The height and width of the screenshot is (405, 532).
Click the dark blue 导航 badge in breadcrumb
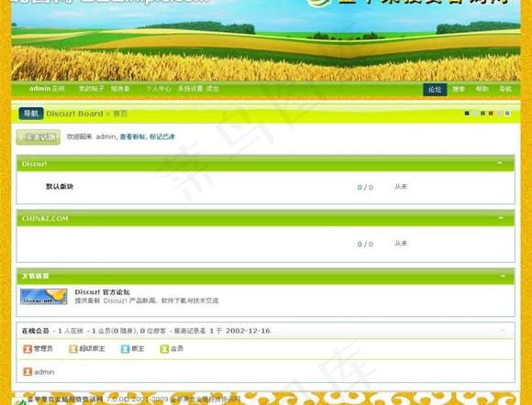(x=31, y=114)
